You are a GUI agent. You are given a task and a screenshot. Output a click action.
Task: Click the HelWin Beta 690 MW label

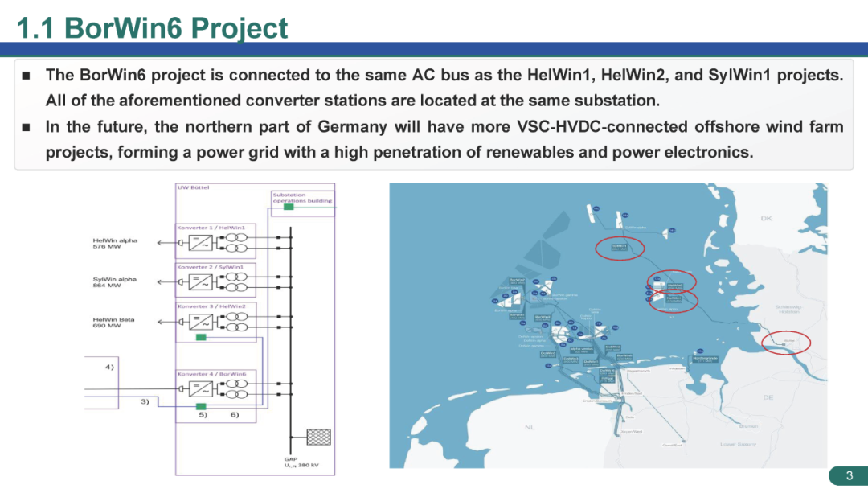click(x=113, y=322)
